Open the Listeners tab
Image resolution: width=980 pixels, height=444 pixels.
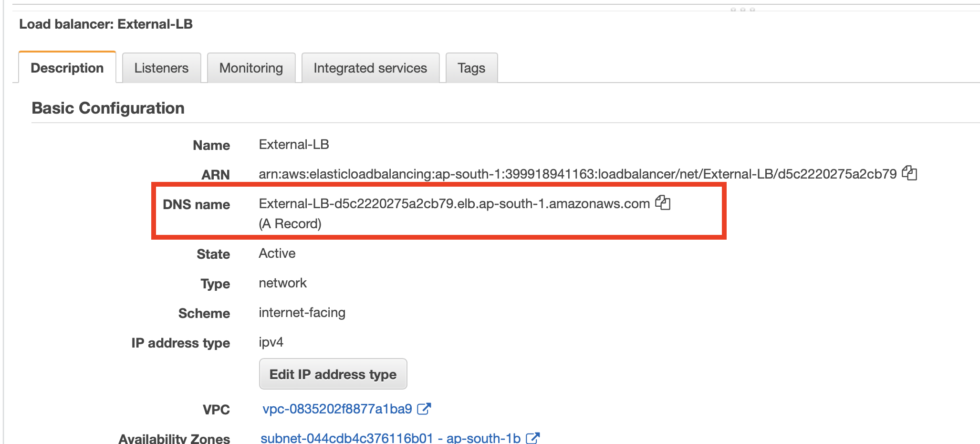[x=161, y=68]
